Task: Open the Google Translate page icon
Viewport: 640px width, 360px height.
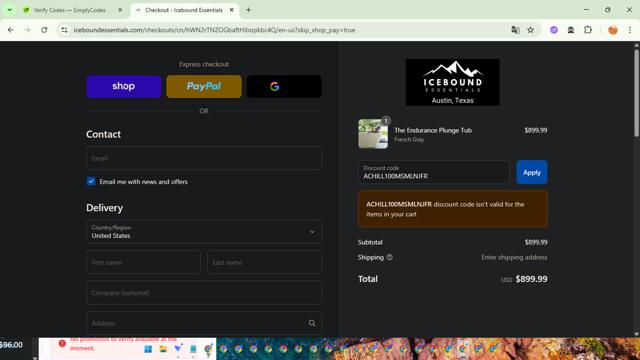Action: point(516,30)
